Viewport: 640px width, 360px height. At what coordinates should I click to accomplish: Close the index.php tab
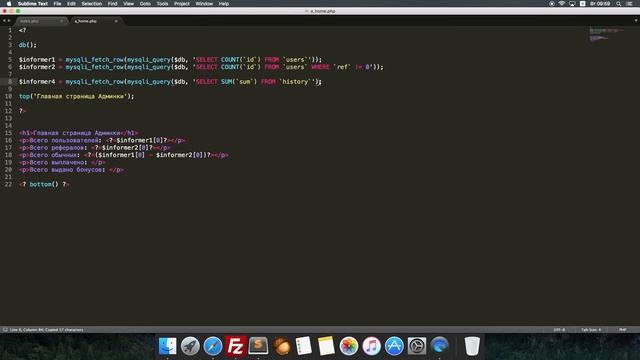pos(62,21)
